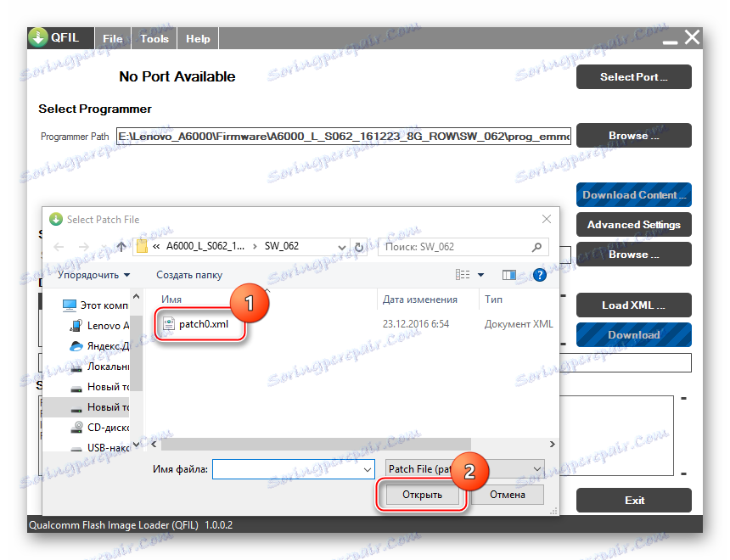Select USB-накопитель in the tree

pos(98,448)
